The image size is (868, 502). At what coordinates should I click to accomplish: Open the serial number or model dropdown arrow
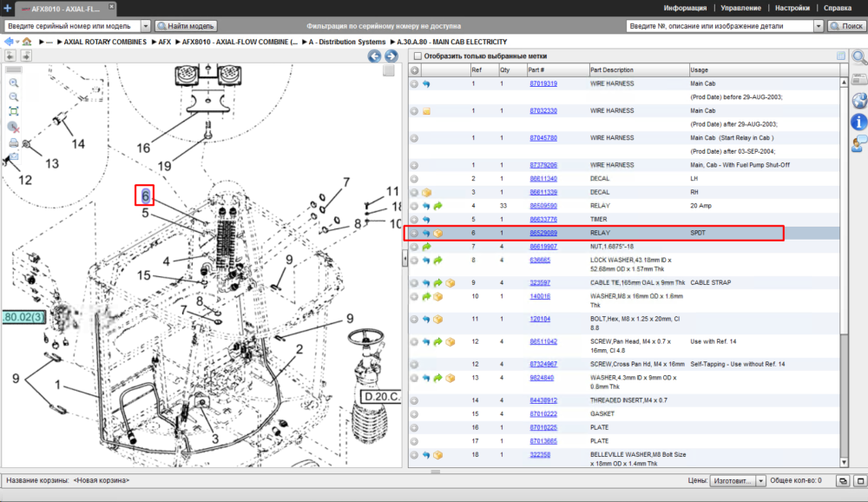tap(146, 26)
